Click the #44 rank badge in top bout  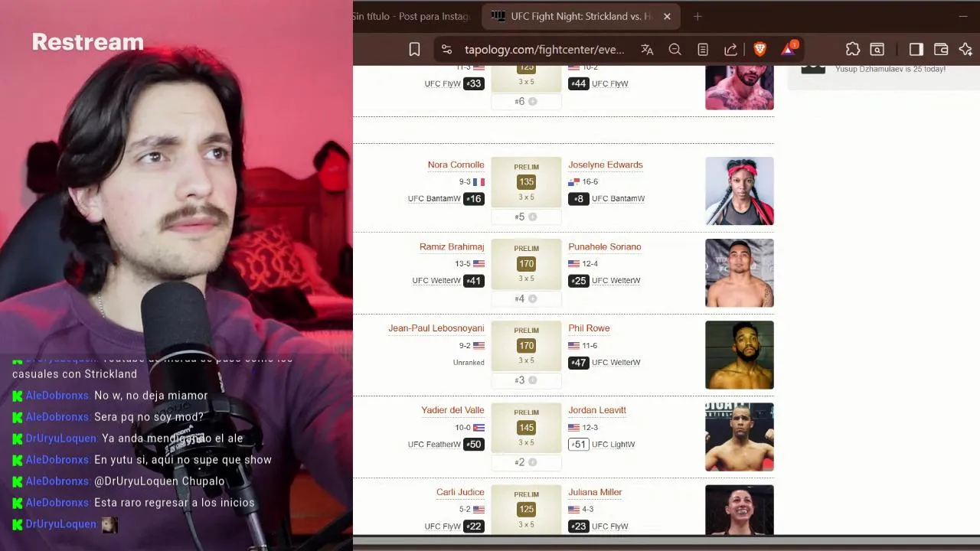[x=579, y=83]
